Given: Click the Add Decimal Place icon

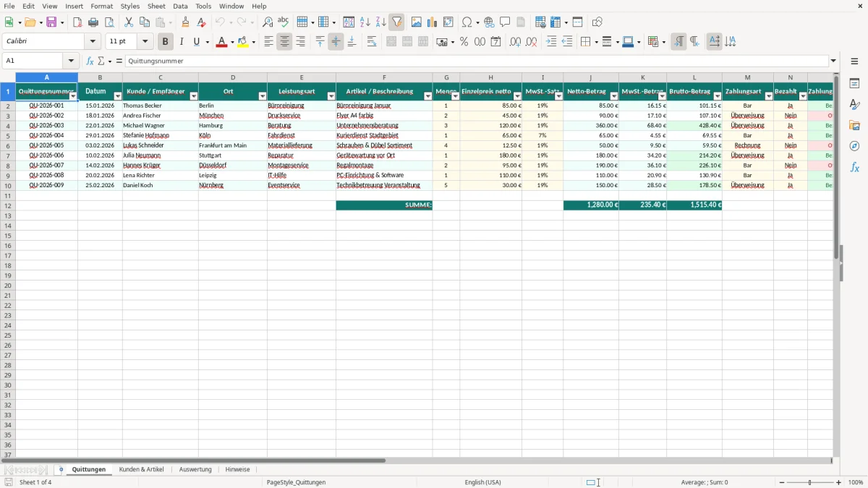Looking at the screenshot, I should pyautogui.click(x=515, y=42).
